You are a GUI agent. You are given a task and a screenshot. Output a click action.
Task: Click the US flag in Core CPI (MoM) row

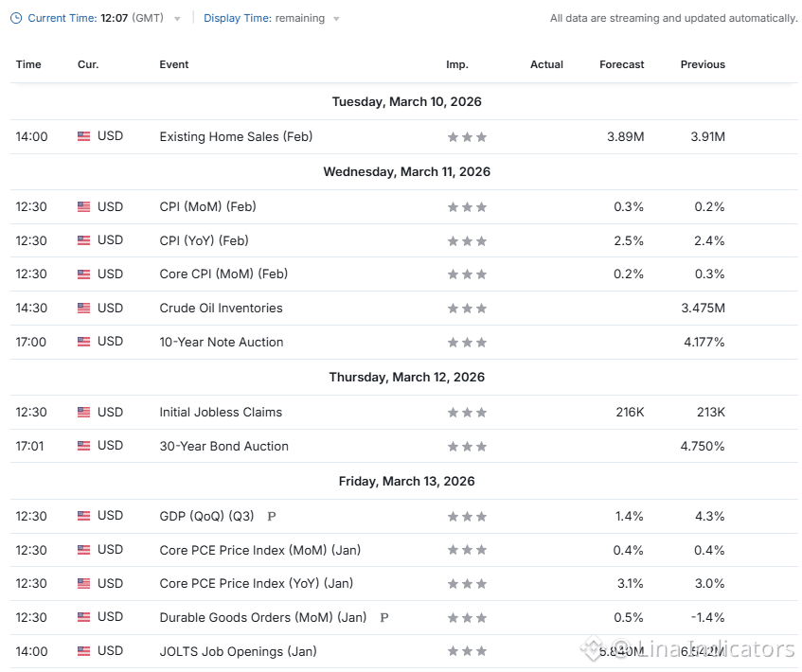[83, 274]
